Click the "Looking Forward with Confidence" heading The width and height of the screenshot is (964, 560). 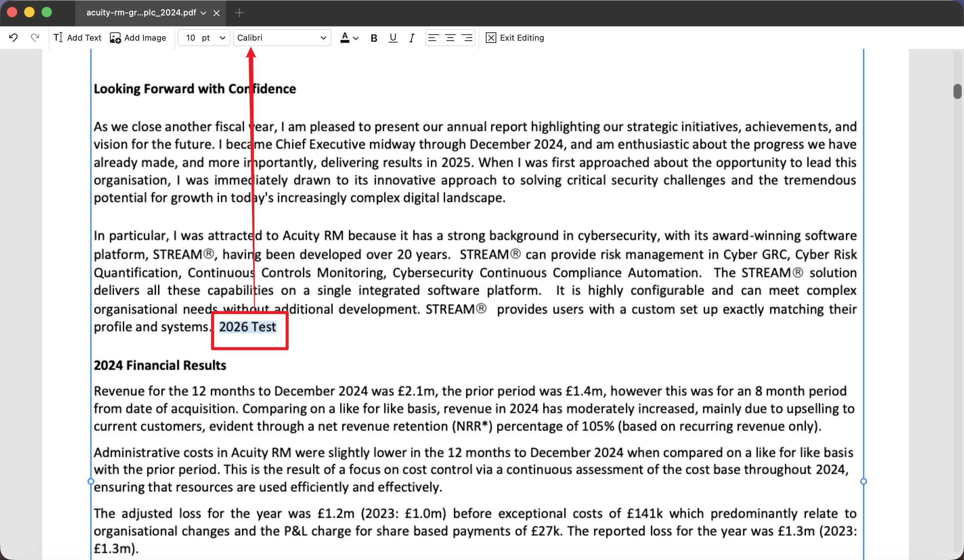(195, 89)
